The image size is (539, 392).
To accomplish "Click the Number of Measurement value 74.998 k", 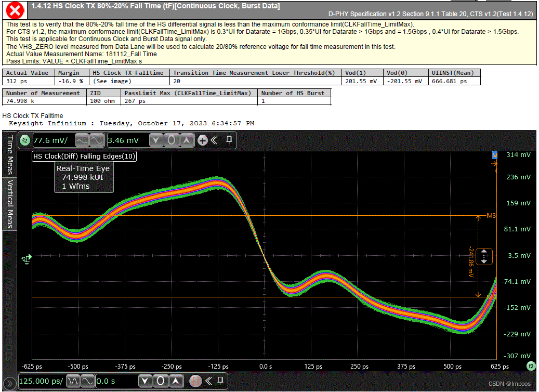I will (x=45, y=101).
